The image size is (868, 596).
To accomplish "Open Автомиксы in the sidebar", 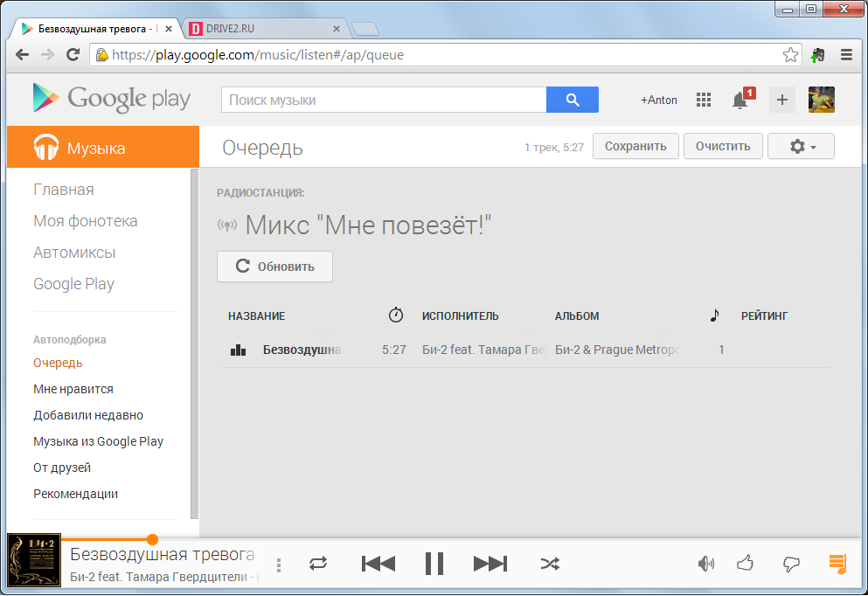I will pos(74,253).
